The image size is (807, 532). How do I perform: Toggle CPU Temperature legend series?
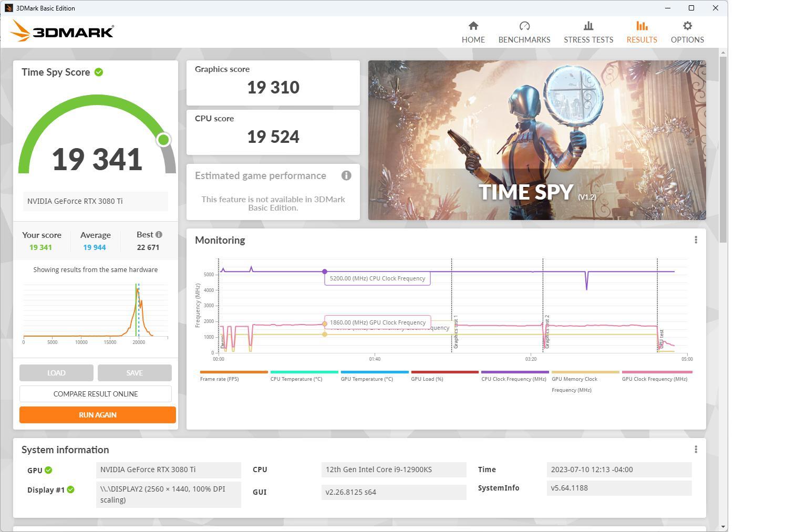click(304, 376)
